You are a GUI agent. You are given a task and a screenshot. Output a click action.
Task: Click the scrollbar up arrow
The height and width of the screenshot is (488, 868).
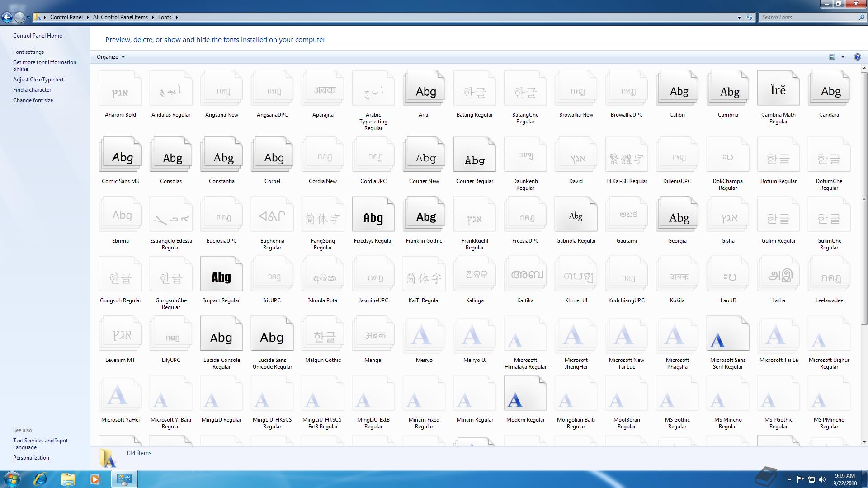(864, 68)
